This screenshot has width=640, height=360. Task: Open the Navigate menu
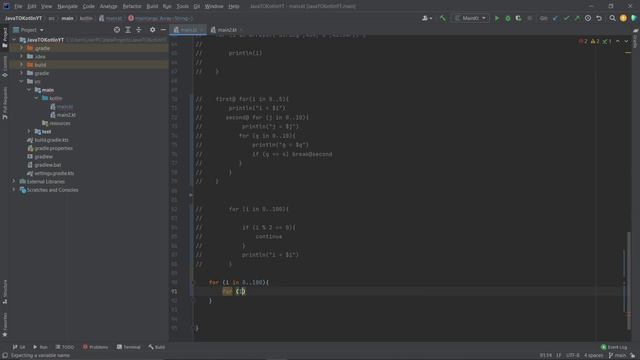[67, 6]
